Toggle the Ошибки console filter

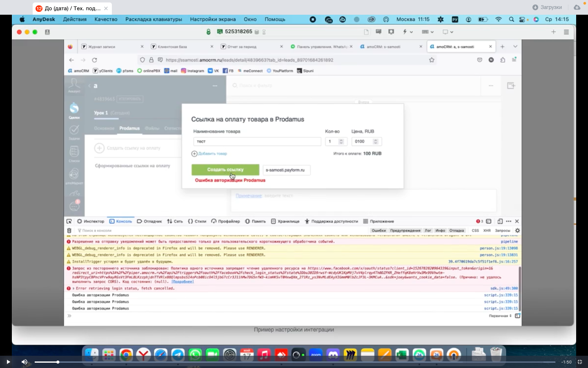pos(379,231)
